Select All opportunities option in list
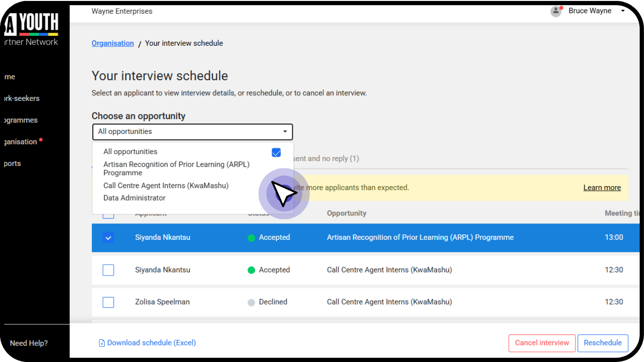The image size is (644, 362). click(131, 152)
